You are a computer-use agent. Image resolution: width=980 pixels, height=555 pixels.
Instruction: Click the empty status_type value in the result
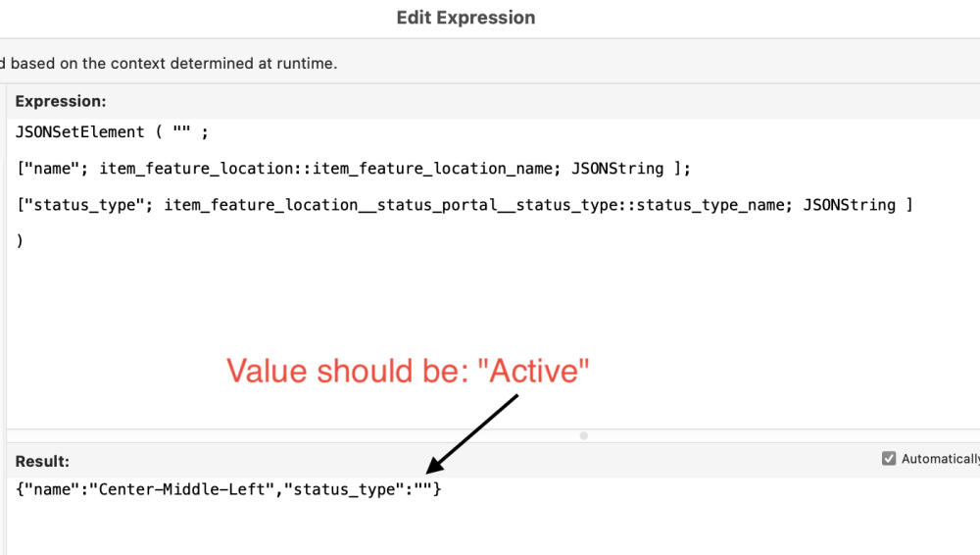(424, 488)
